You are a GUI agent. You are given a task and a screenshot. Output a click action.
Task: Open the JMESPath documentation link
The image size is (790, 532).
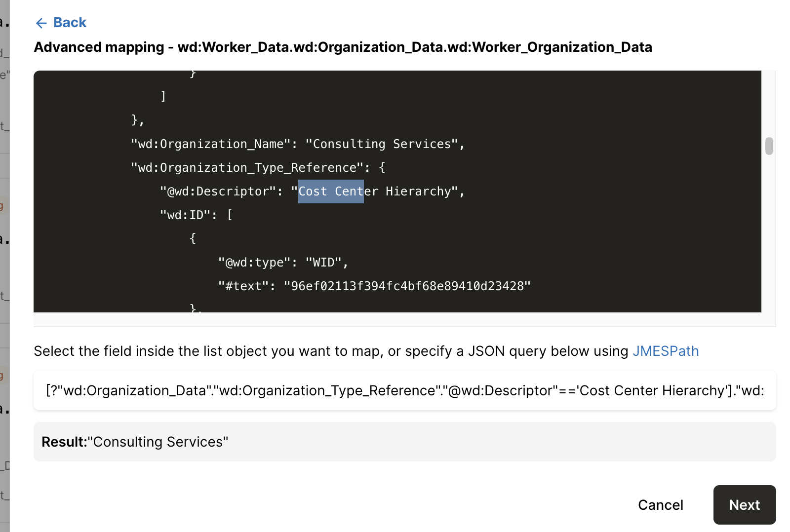point(665,351)
